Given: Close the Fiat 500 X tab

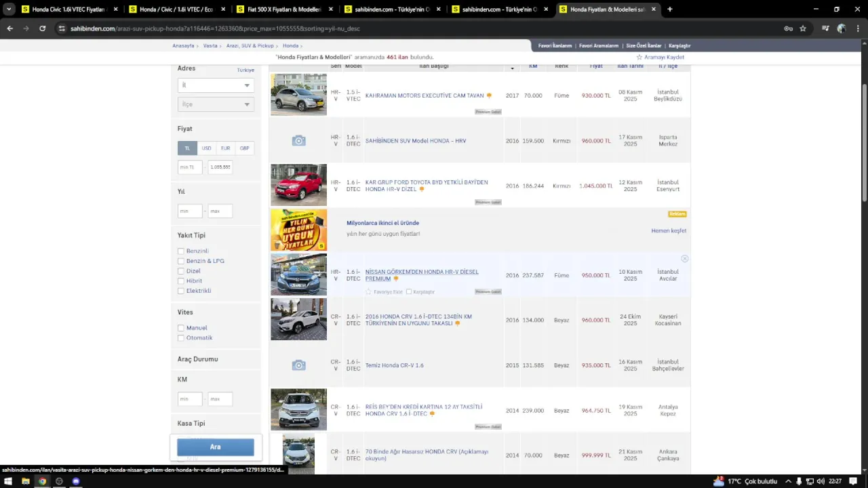Looking at the screenshot, I should (x=331, y=9).
